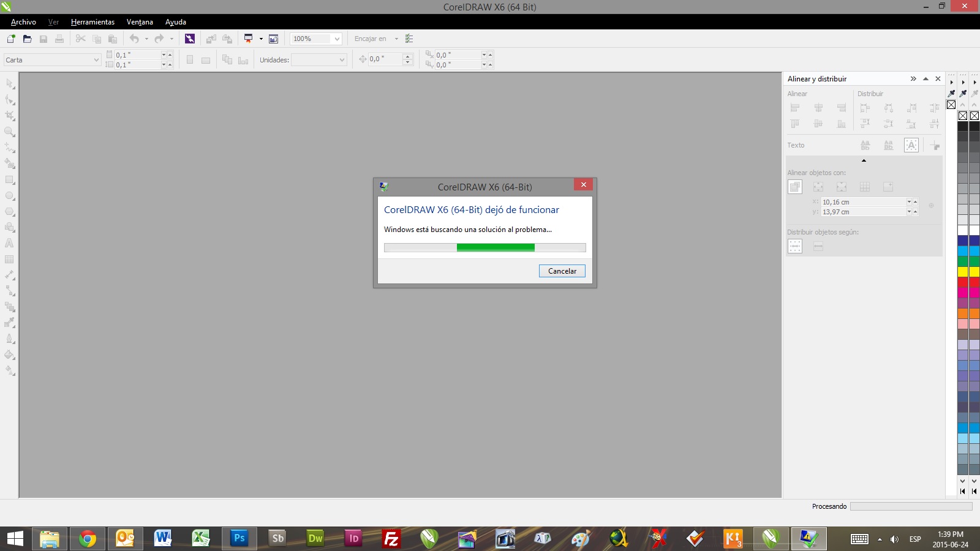
Task: Open the Herramientas menu
Action: pos(92,22)
